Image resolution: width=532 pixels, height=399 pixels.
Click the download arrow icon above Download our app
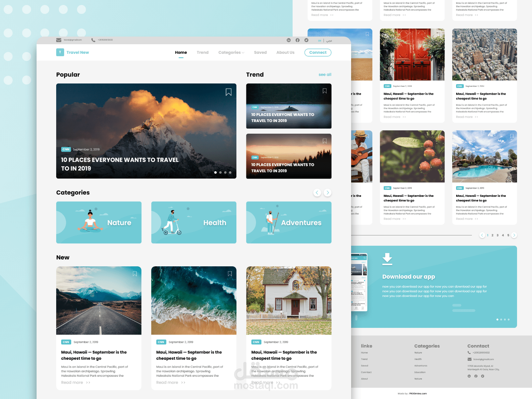[387, 259]
